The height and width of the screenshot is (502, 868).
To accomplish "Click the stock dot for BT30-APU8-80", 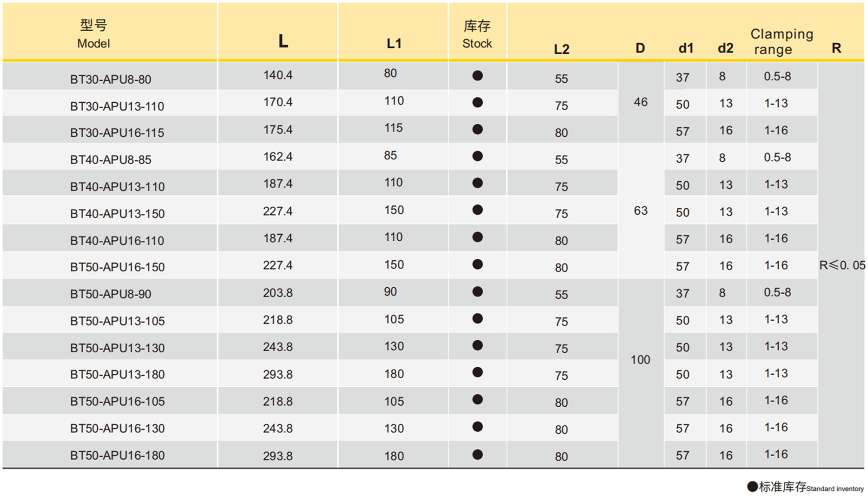I will click(477, 76).
